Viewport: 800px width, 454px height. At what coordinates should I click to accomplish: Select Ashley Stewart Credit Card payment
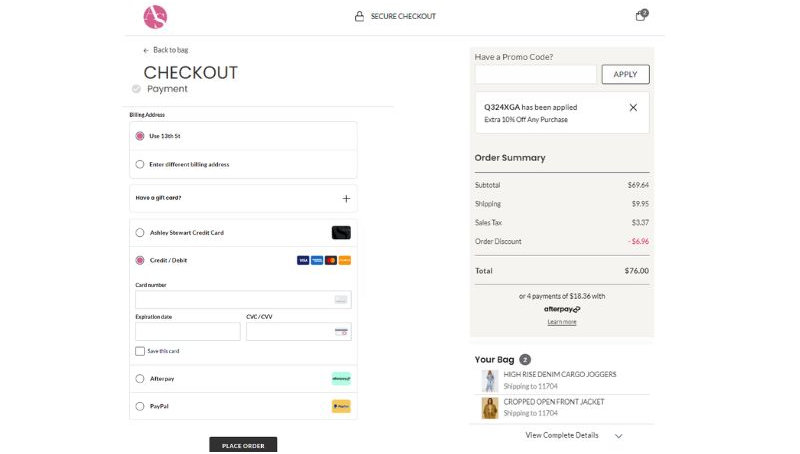tap(140, 232)
